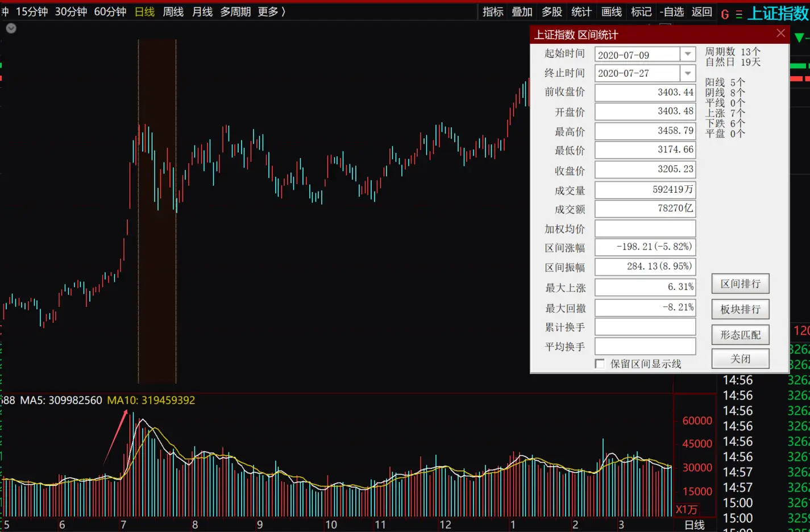Click the 60000 volume axis label

[x=697, y=421]
